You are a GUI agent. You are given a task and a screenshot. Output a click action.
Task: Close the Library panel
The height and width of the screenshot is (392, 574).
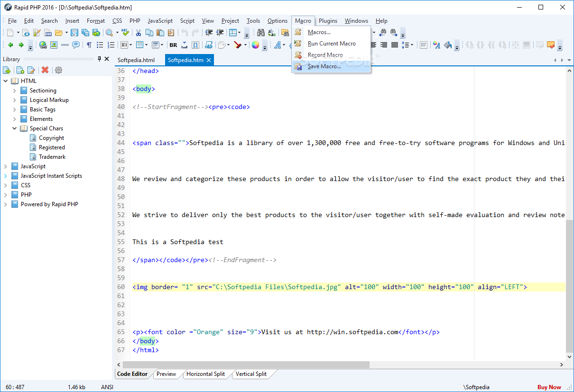point(107,59)
